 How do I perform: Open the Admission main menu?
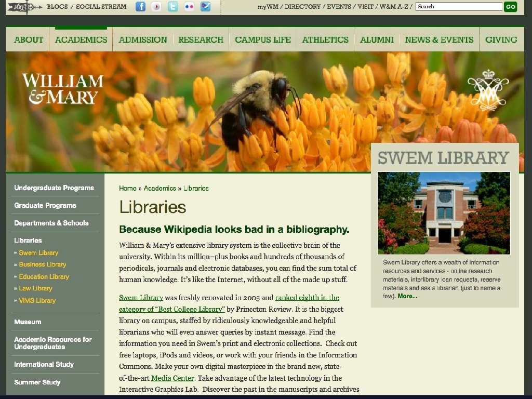tap(143, 39)
